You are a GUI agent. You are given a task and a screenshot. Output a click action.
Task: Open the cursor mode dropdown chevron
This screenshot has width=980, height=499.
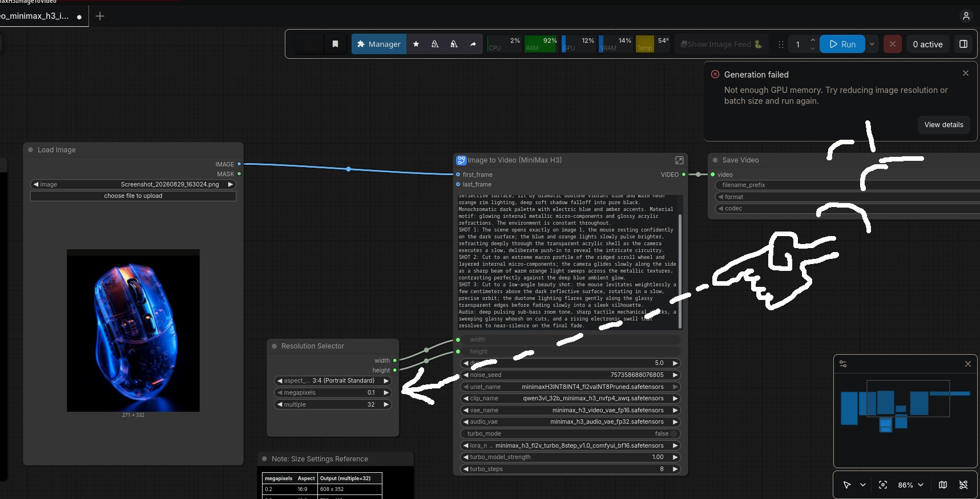863,485
